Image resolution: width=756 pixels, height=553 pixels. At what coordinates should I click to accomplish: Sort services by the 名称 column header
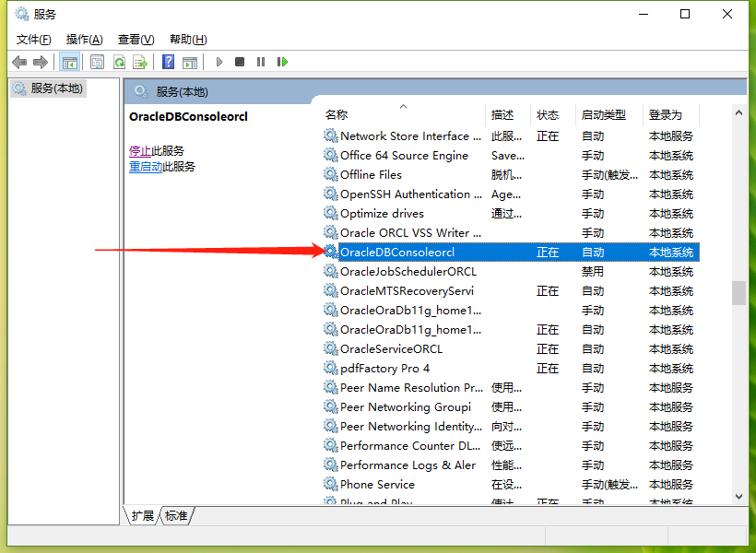click(x=337, y=114)
